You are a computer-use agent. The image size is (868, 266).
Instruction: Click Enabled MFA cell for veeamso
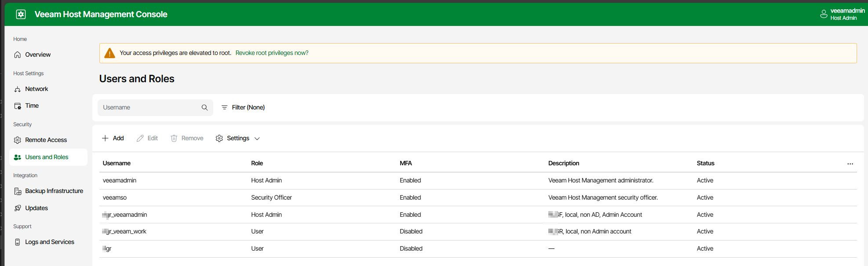pyautogui.click(x=410, y=197)
